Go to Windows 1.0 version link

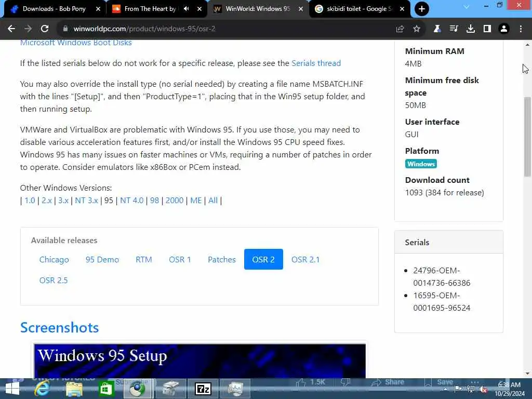(x=30, y=201)
